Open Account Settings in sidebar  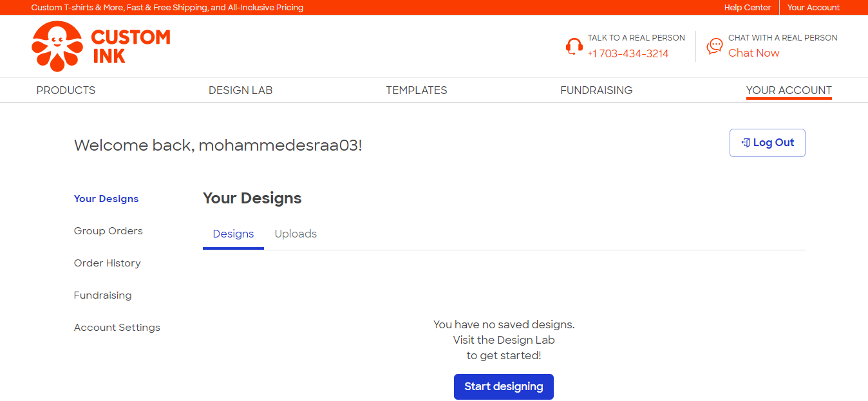tap(117, 328)
